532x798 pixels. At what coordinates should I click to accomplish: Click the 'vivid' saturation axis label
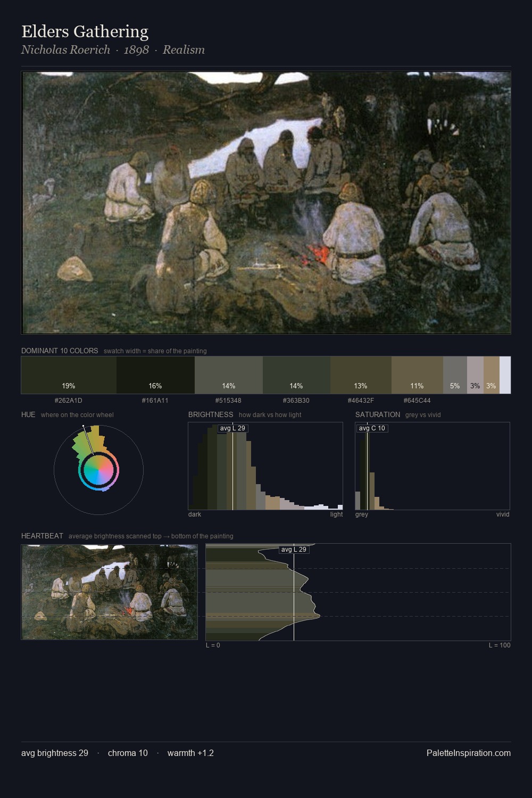(x=503, y=514)
